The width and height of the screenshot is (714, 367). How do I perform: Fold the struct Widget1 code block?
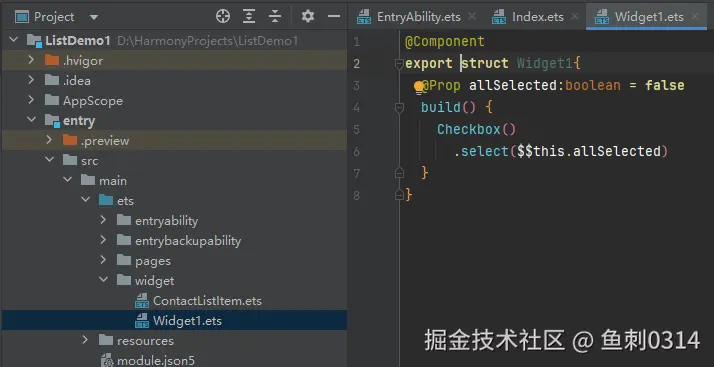click(399, 64)
